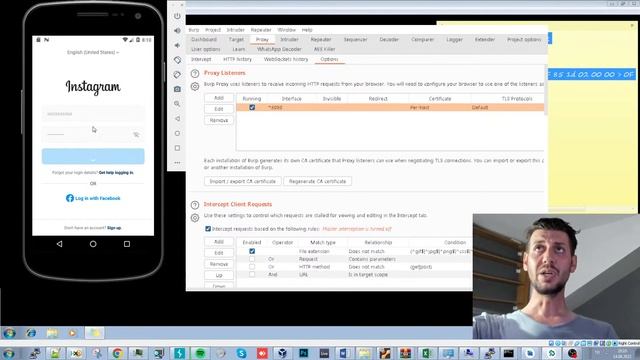The height and width of the screenshot is (360, 640).
Task: Tap the Android back button on phone
Action: click(x=60, y=244)
